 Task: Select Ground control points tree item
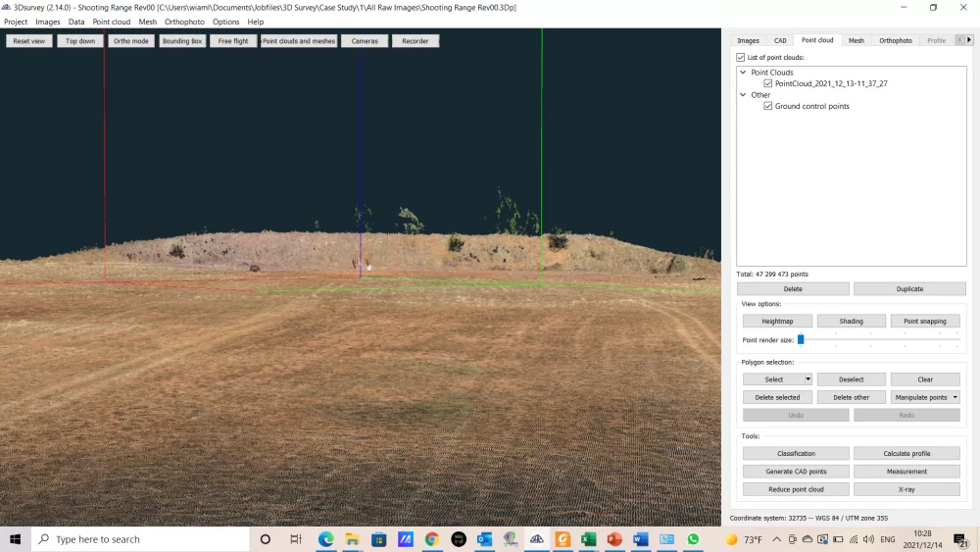click(811, 106)
